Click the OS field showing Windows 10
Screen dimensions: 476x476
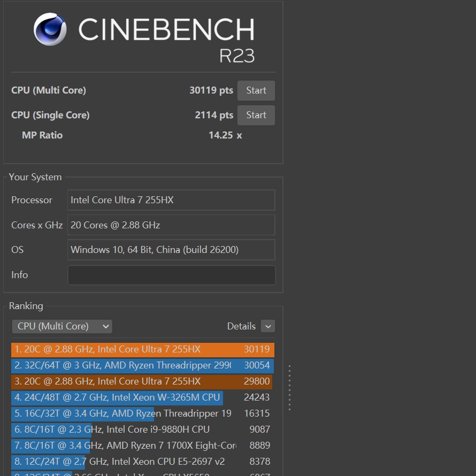pyautogui.click(x=171, y=250)
